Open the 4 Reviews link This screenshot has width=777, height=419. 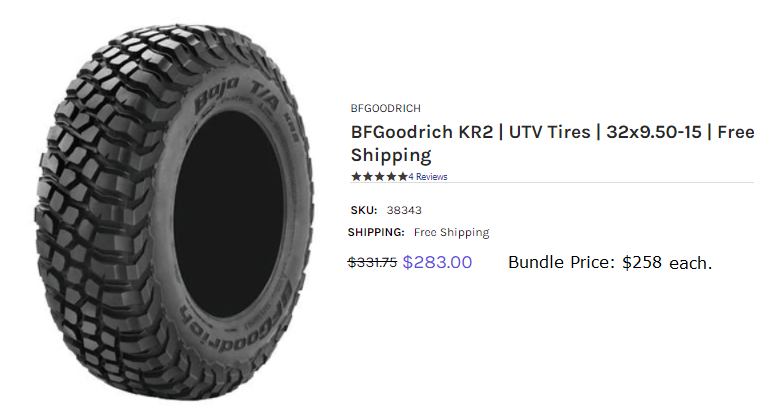428,177
